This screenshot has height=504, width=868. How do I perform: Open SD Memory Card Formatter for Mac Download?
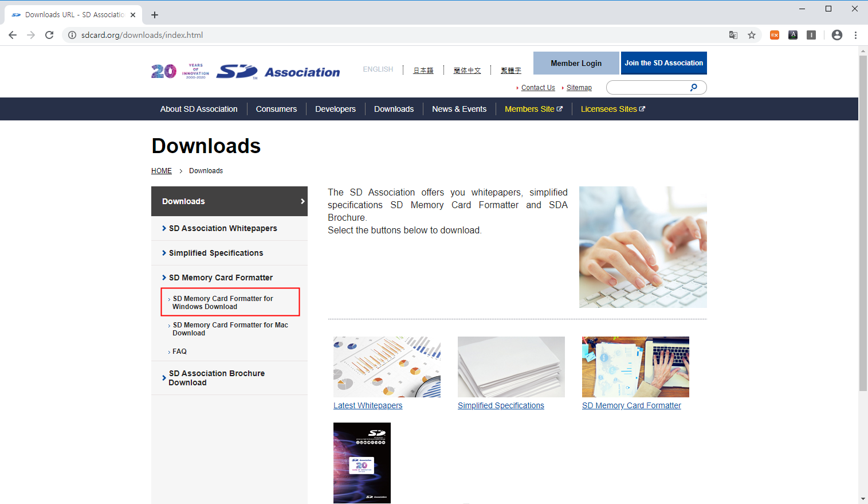(230, 329)
